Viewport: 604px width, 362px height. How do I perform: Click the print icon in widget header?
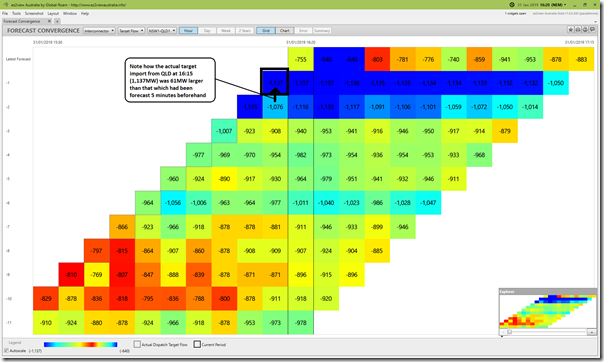pyautogui.click(x=578, y=30)
